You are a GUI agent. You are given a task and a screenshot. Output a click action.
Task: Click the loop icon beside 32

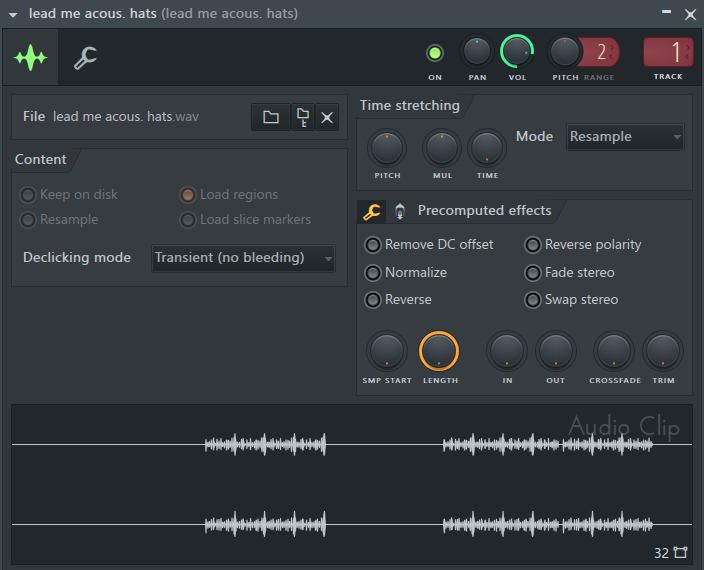point(681,552)
